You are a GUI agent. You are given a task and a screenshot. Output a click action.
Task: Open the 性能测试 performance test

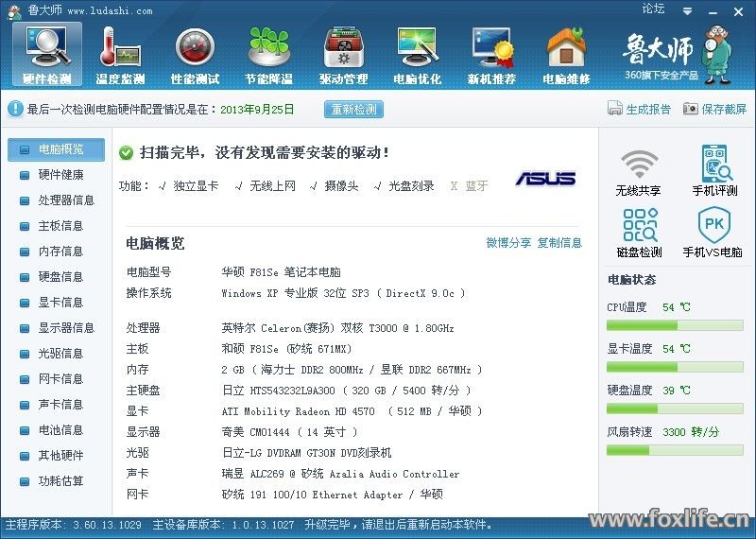195,56
